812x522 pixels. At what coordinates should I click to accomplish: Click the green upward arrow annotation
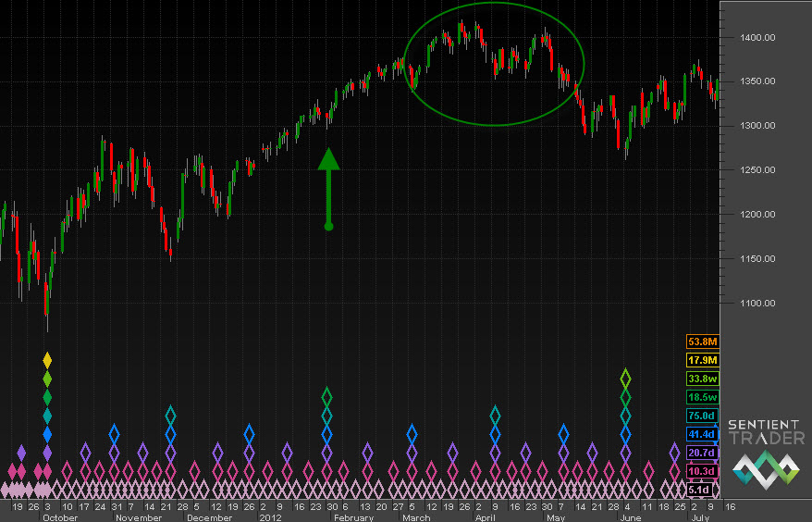click(328, 188)
